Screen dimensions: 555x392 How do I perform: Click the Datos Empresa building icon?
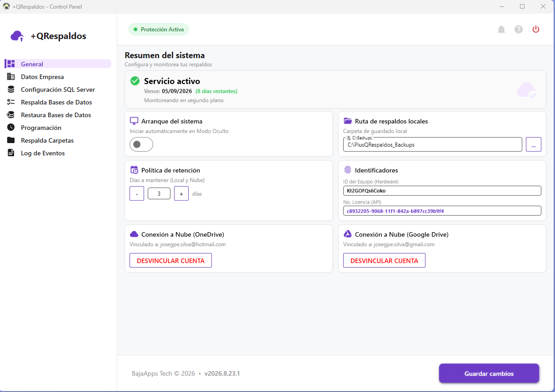coord(11,77)
